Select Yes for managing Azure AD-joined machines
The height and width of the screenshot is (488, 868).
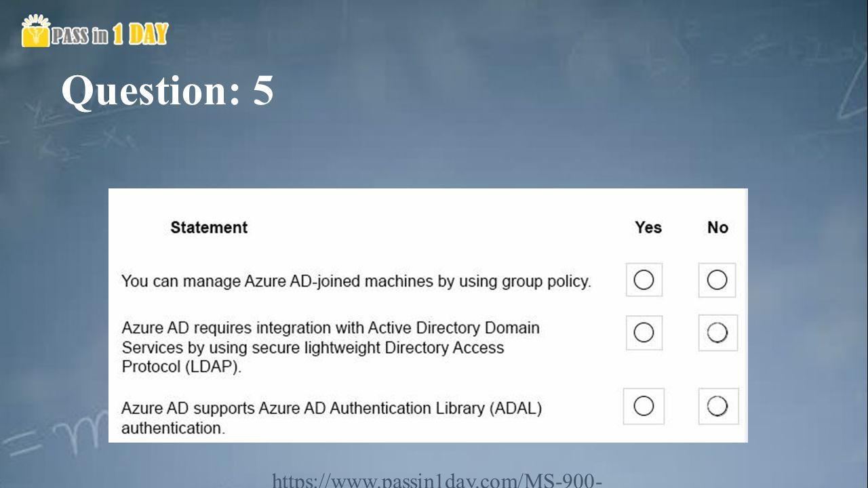pos(644,280)
